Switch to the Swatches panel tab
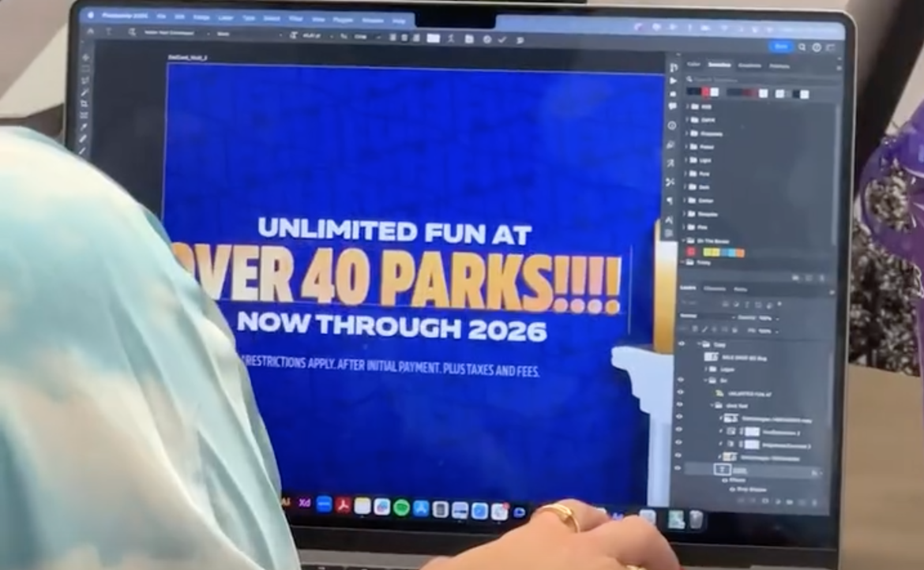924x570 pixels. coord(719,66)
